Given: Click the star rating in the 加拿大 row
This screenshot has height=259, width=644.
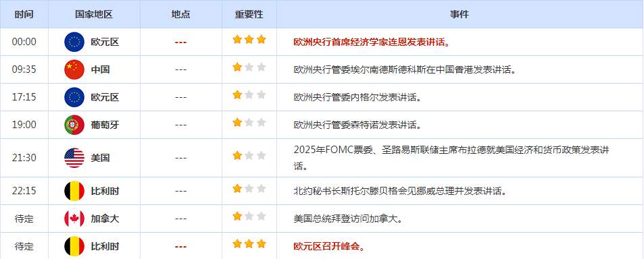Looking at the screenshot, I should pyautogui.click(x=249, y=217).
